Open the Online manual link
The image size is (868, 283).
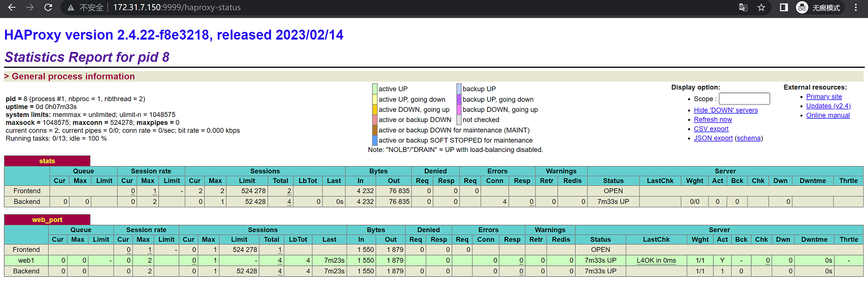pos(828,115)
